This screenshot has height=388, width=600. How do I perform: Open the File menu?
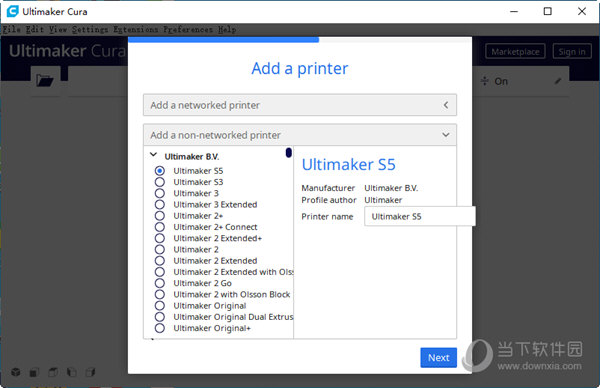click(12, 29)
